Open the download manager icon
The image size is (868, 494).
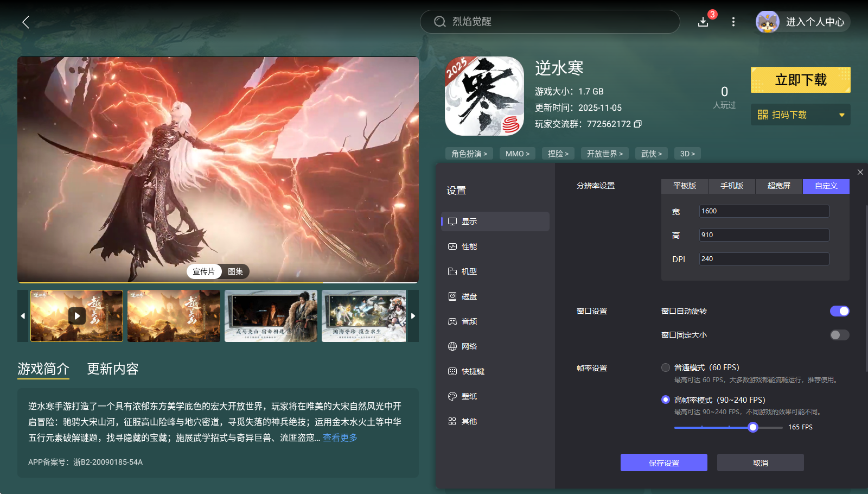703,22
